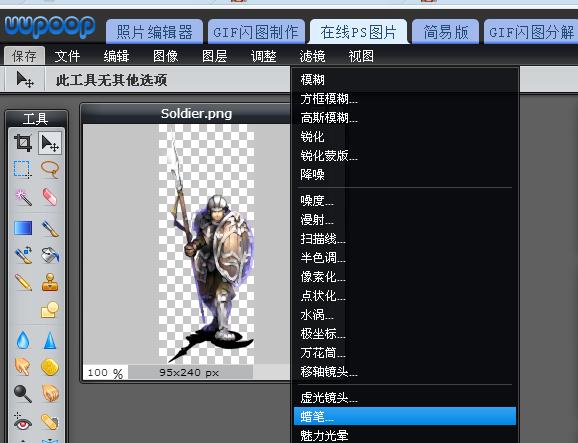Select the Crop tool
The width and height of the screenshot is (578, 443).
[x=23, y=143]
